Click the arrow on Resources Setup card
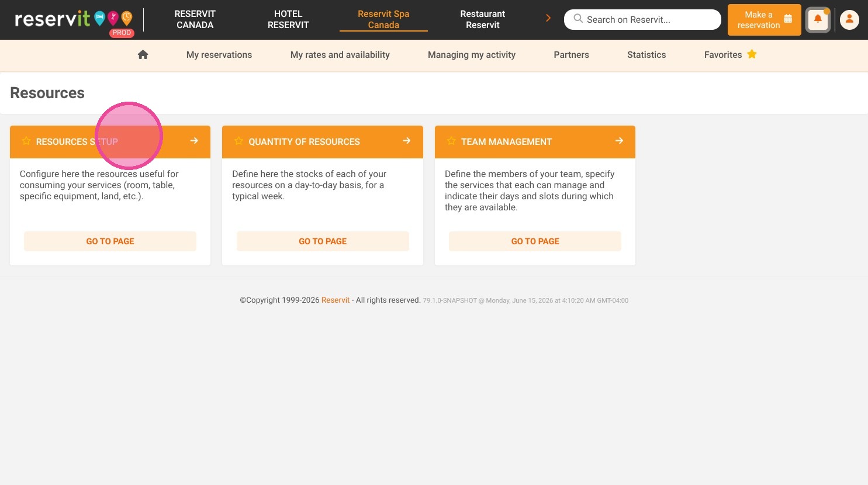 click(194, 141)
